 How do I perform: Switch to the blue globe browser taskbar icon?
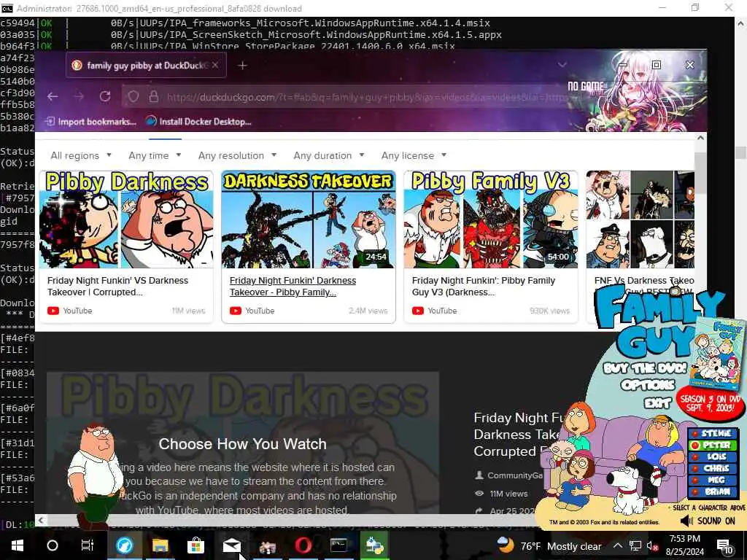(124, 545)
